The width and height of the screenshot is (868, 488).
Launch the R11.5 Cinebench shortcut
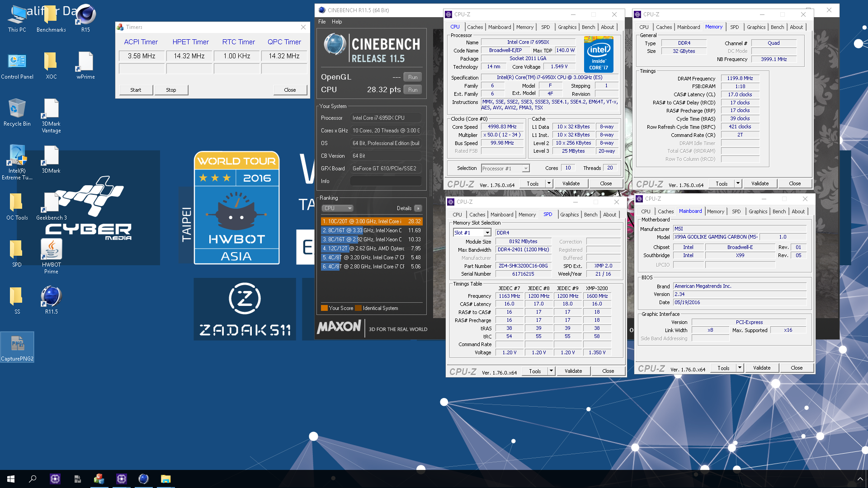click(51, 301)
